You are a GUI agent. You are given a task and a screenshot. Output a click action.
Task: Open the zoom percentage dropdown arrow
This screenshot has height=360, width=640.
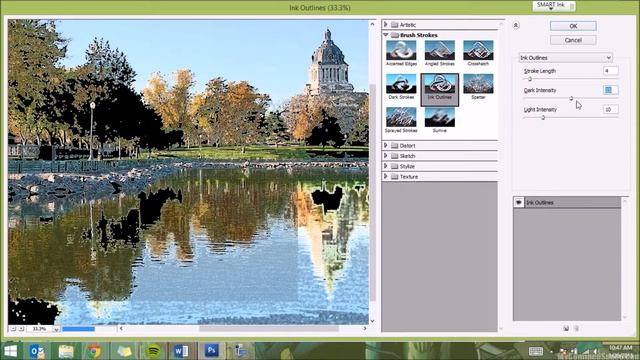coord(56,329)
